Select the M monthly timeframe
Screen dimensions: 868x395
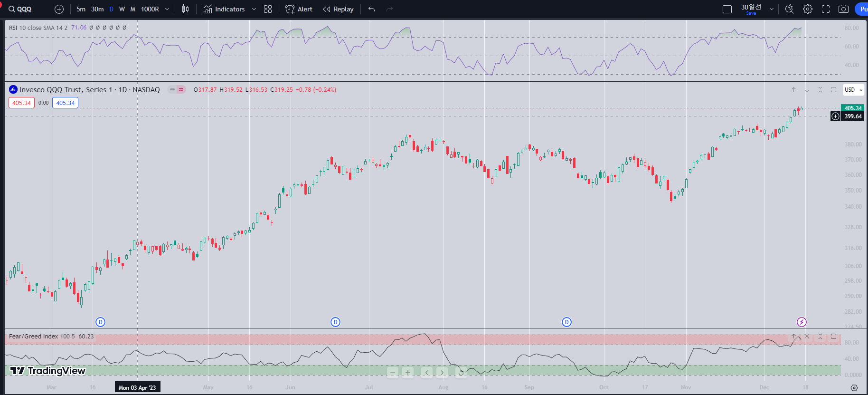[133, 9]
